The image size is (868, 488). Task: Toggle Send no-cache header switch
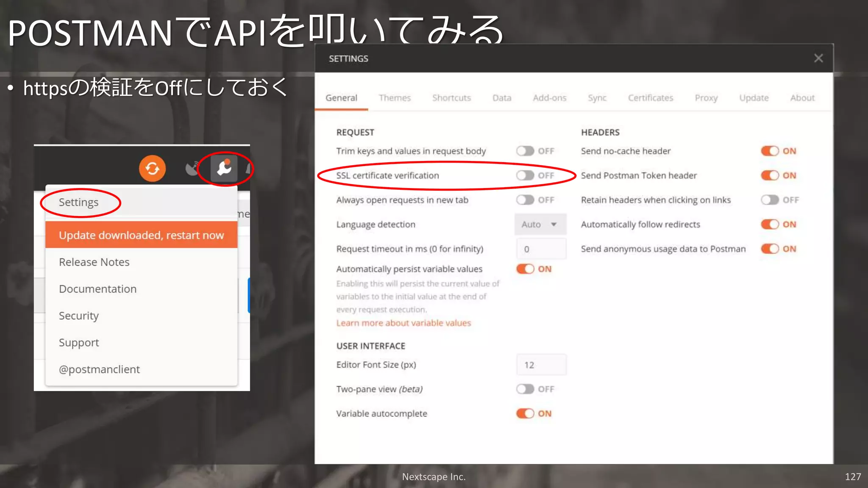(x=770, y=151)
